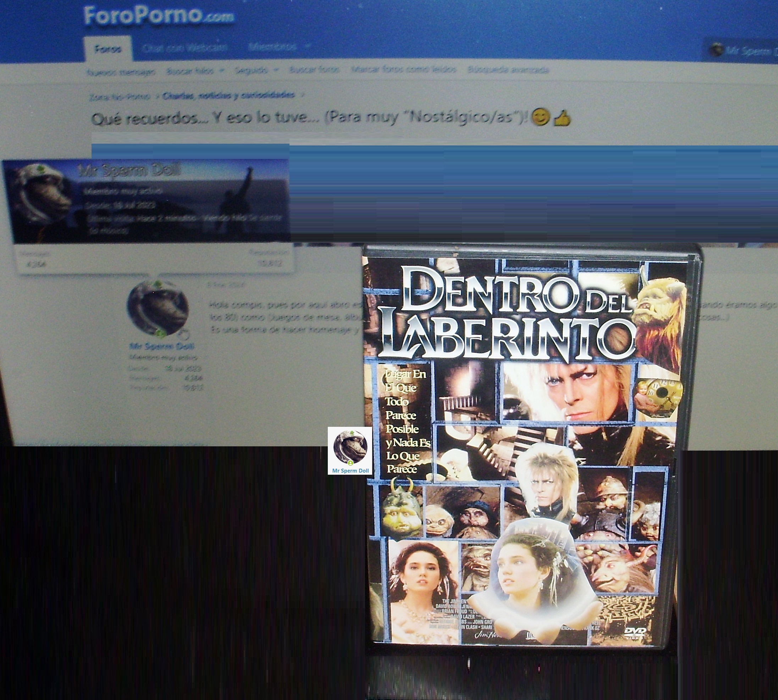Expand the Buscar hilos dropdown arrow
The image size is (778, 700).
pyautogui.click(x=221, y=71)
